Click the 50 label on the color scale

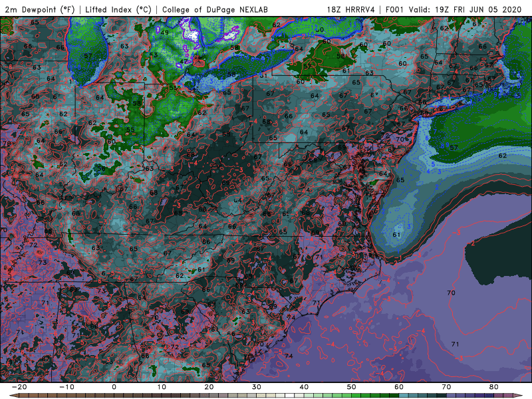click(x=352, y=387)
